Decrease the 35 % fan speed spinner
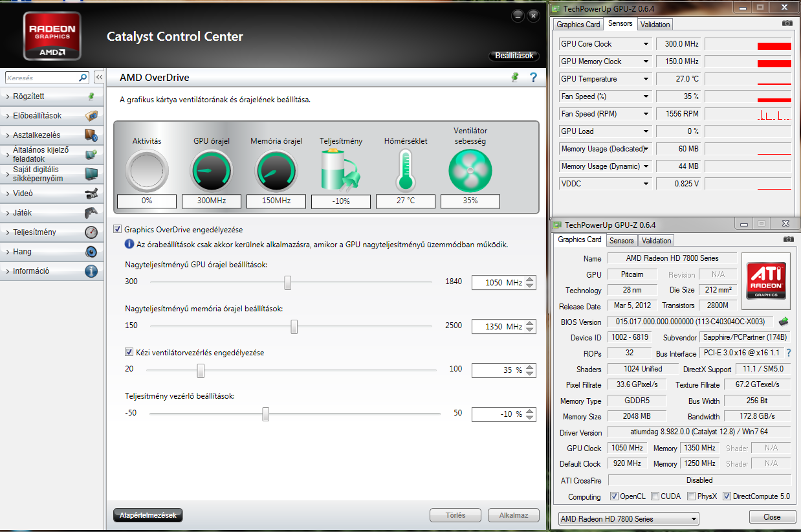 pos(530,374)
